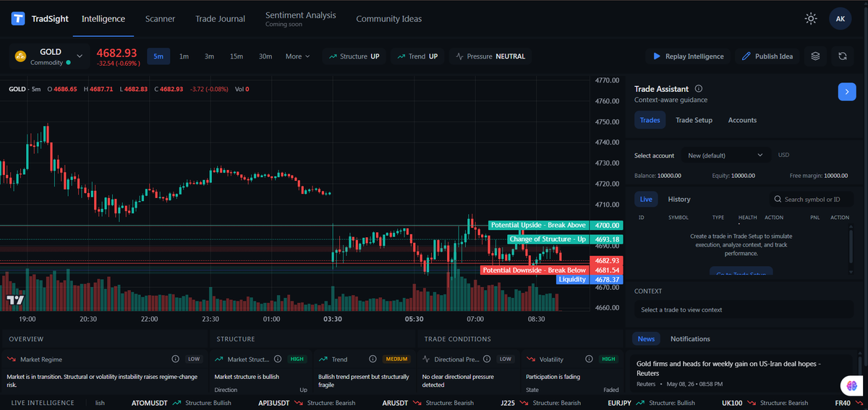Toggle the light/dark theme sun icon
This screenshot has height=410, width=868.
811,19
